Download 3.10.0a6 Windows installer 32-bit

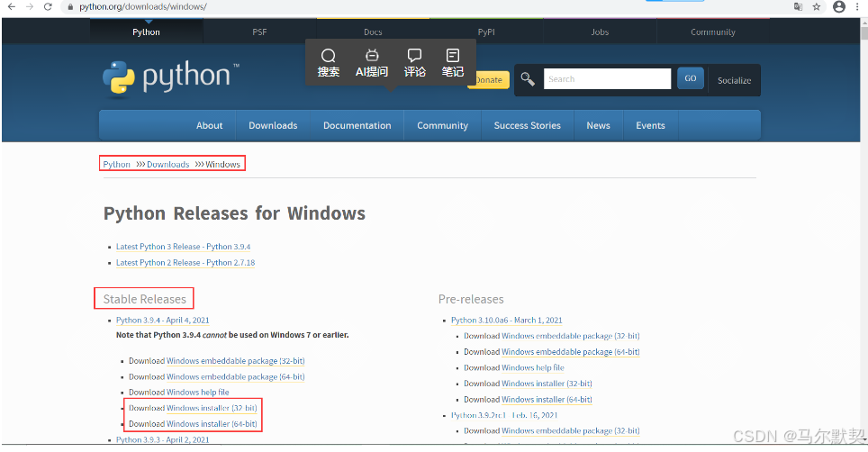547,384
